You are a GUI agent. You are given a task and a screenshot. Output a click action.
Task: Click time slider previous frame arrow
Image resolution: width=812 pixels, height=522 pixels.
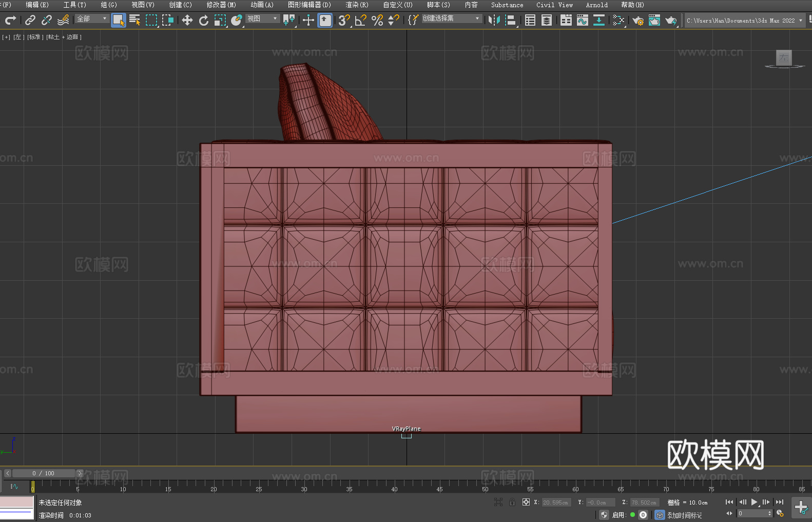[7, 473]
